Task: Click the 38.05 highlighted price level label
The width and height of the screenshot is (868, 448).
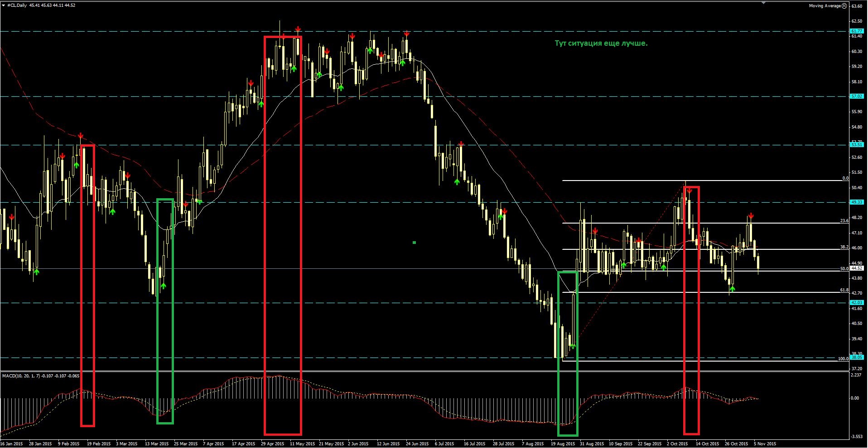Action: point(857,357)
